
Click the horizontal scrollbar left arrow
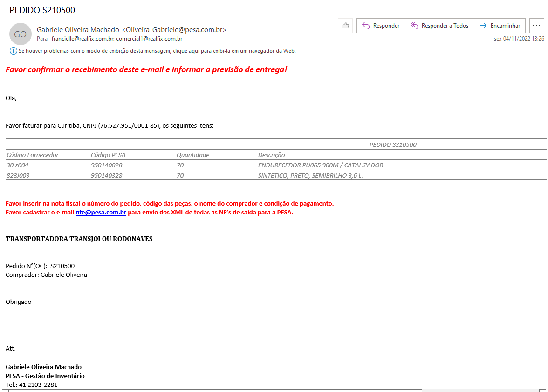point(5,390)
